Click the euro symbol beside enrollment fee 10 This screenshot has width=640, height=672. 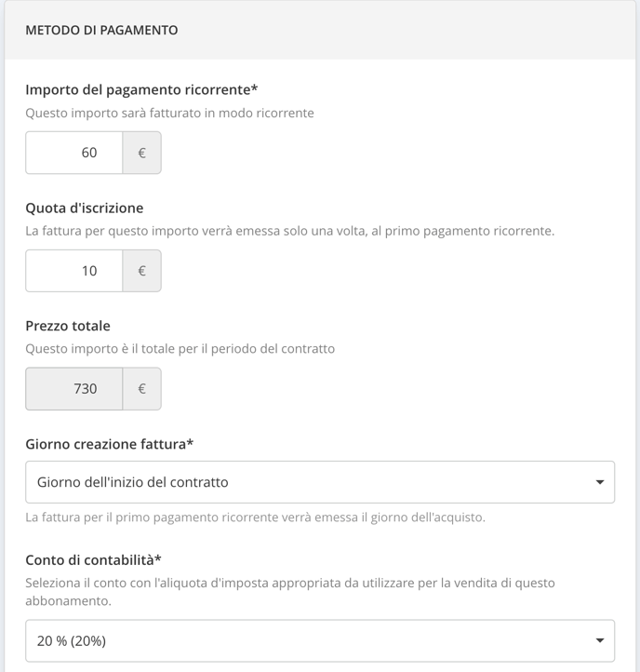pyautogui.click(x=141, y=271)
